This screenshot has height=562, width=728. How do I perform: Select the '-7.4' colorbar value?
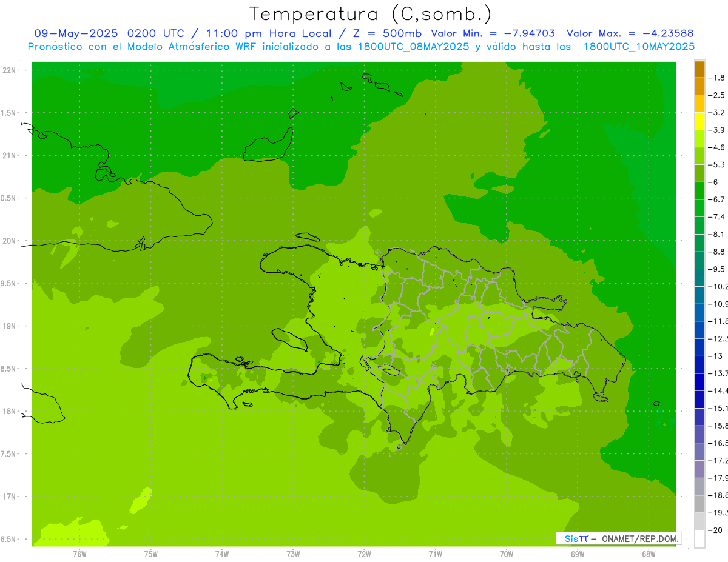coord(716,217)
